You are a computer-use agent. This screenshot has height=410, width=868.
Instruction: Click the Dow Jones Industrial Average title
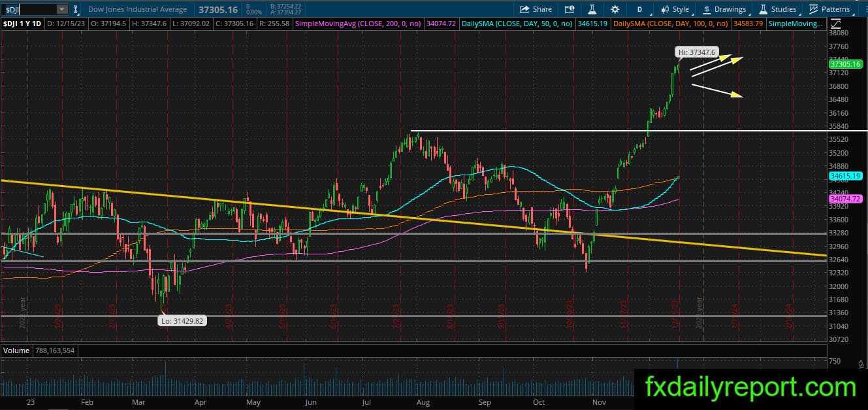coord(137,9)
